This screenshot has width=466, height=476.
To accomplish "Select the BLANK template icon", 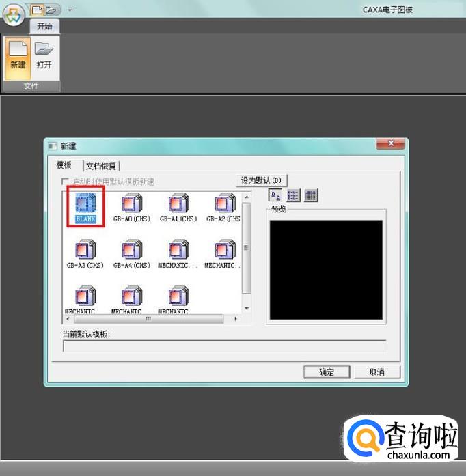I will [x=85, y=208].
